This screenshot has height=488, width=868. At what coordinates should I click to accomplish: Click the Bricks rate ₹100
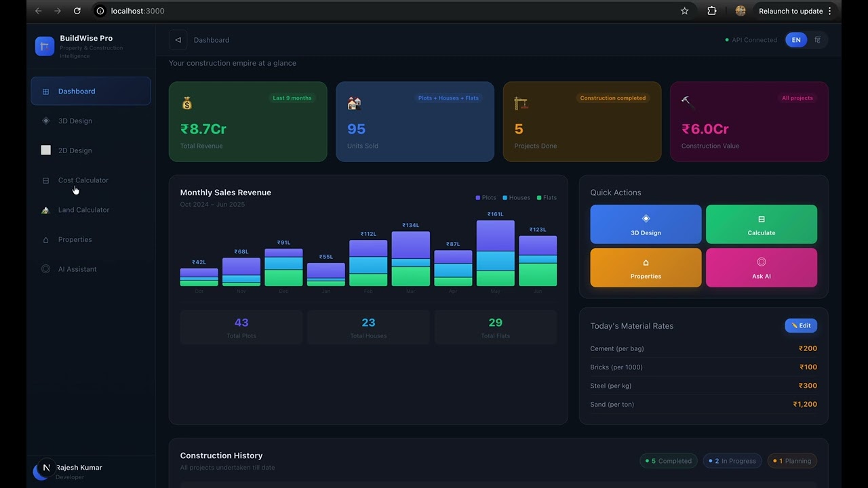808,367
